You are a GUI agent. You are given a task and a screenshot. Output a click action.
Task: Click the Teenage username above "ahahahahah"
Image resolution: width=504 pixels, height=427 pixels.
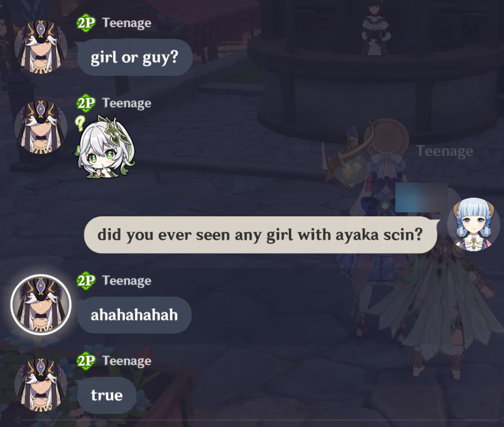coord(127,281)
